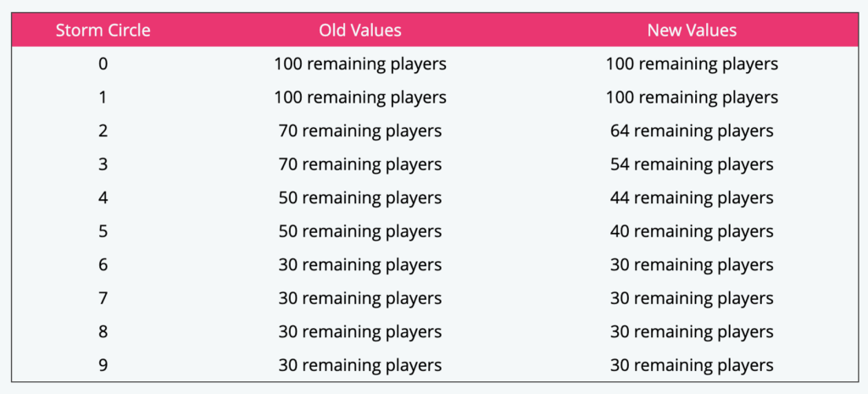Select storm circle number 3 cell
This screenshot has height=394, width=868.
(x=103, y=164)
